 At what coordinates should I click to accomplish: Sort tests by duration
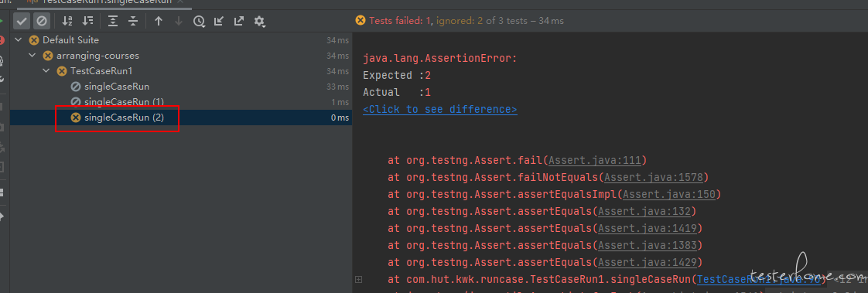pos(88,21)
